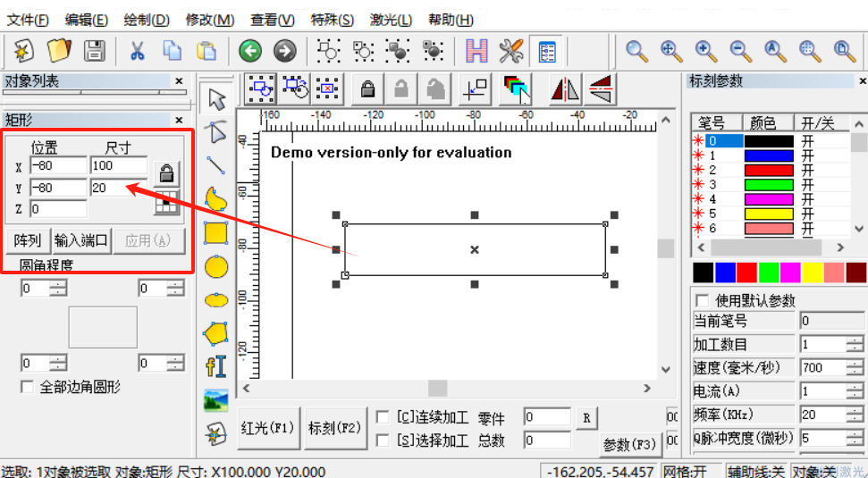Toggle the size ratio lock padlock
Image resolution: width=868 pixels, height=478 pixels.
(166, 173)
